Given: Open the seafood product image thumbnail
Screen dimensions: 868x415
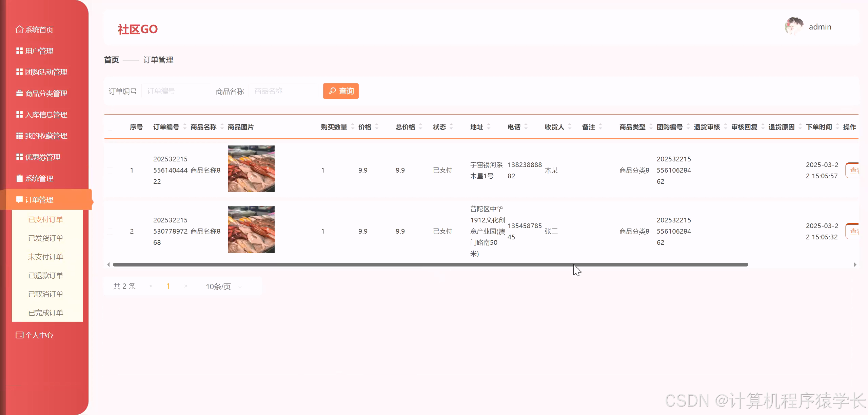Looking at the screenshot, I should click(251, 169).
